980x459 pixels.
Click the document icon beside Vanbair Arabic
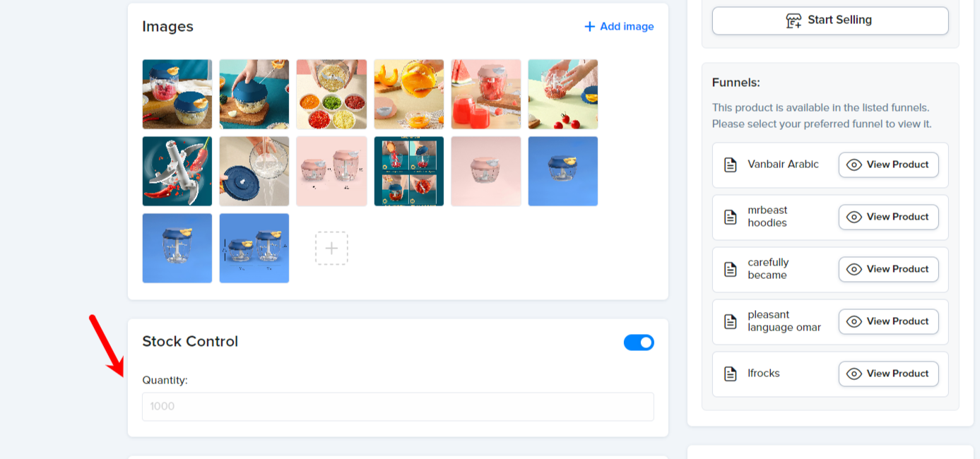pyautogui.click(x=731, y=165)
